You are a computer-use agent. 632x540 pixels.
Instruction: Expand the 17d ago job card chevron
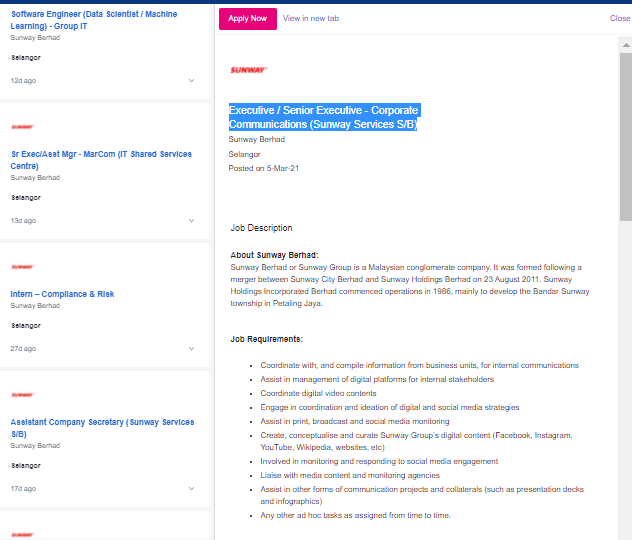191,488
